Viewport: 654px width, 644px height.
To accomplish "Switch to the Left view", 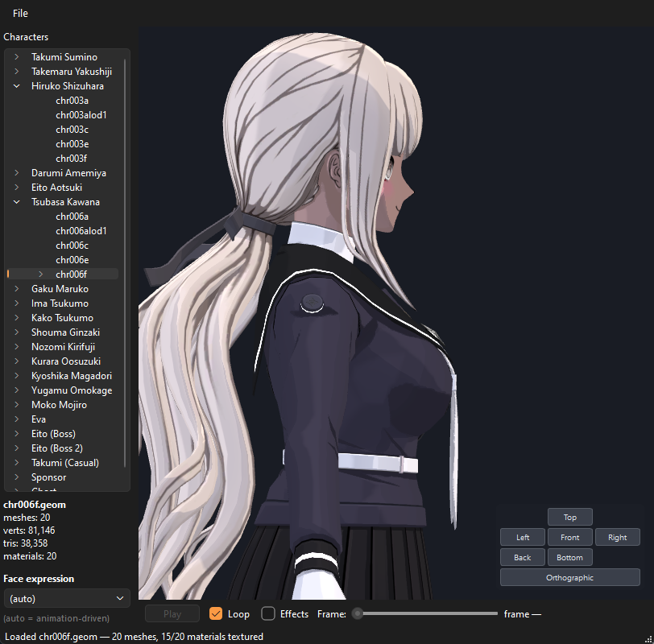I will coord(523,537).
